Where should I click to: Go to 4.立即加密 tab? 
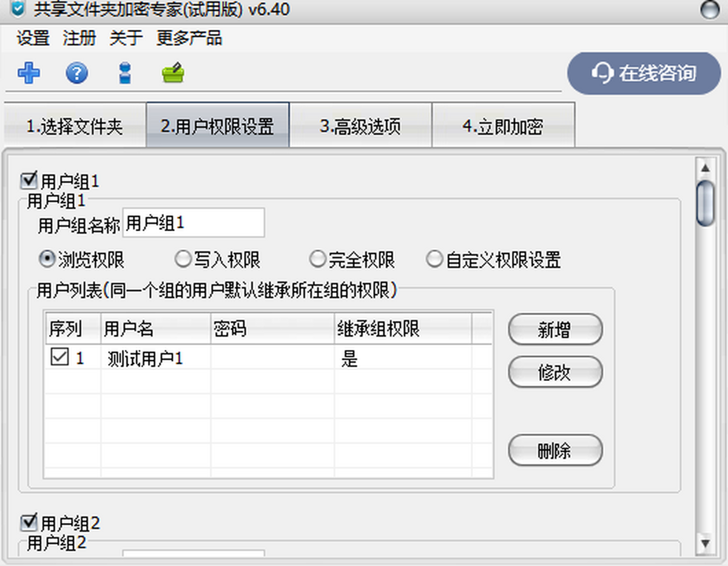[x=503, y=127]
